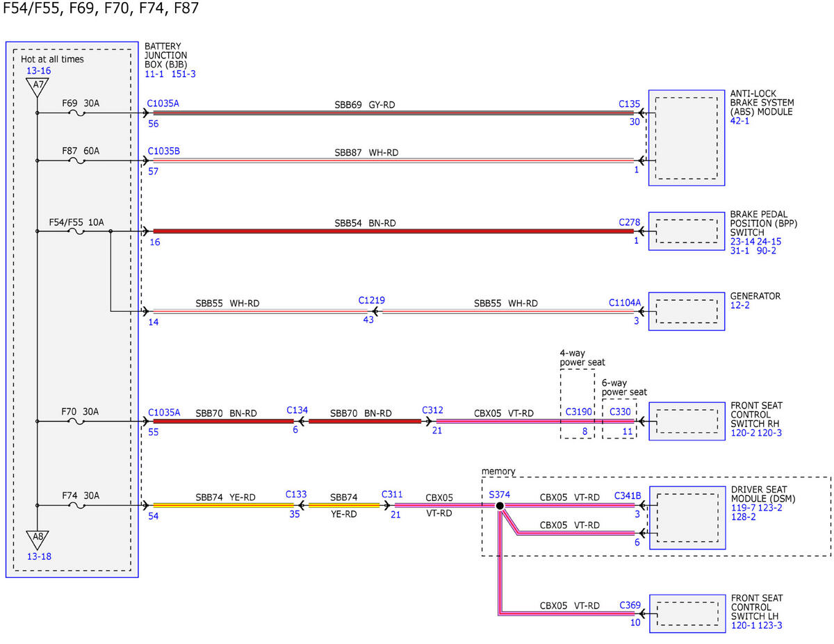Select the F74 30A fuse symbol
Screen dimensions: 834x644
pyautogui.click(x=79, y=506)
